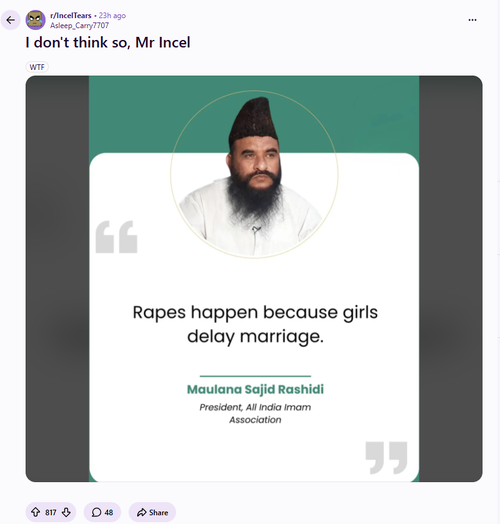The image size is (500, 524).
Task: Click the speech bubble comments icon
Action: (96, 512)
